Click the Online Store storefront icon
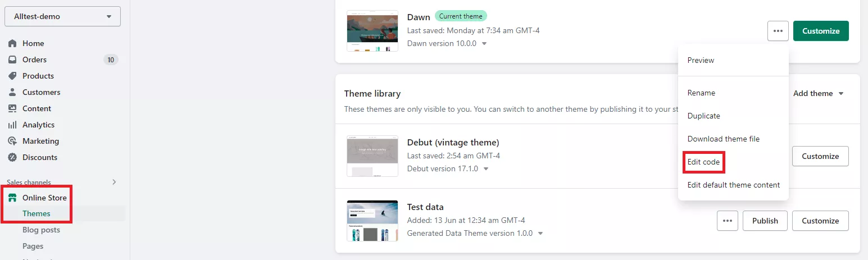 pos(12,198)
